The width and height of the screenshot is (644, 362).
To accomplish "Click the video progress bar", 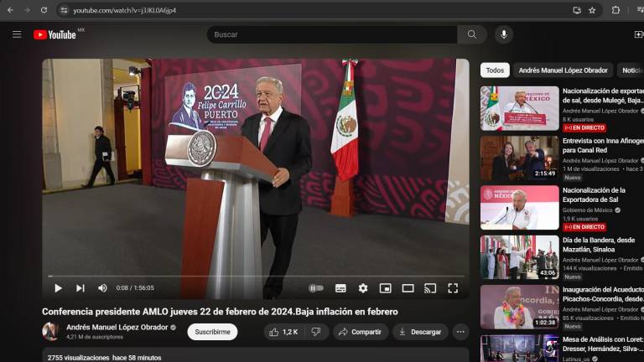I will pos(252,276).
